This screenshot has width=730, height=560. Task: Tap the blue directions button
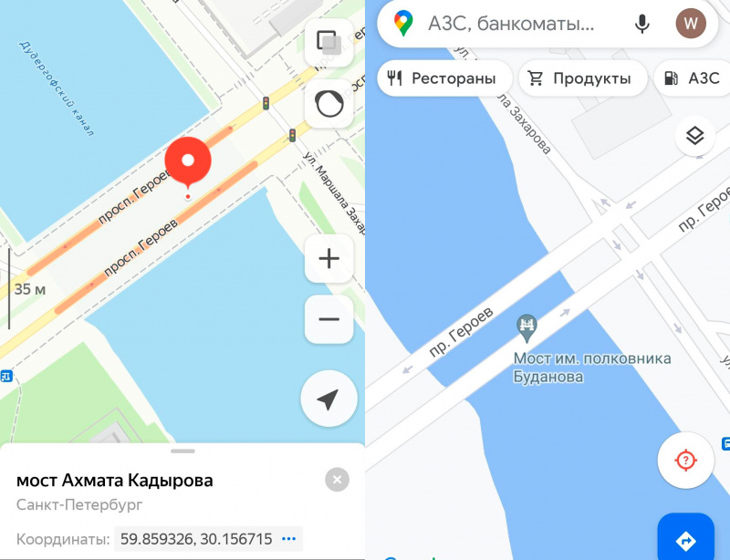(685, 539)
